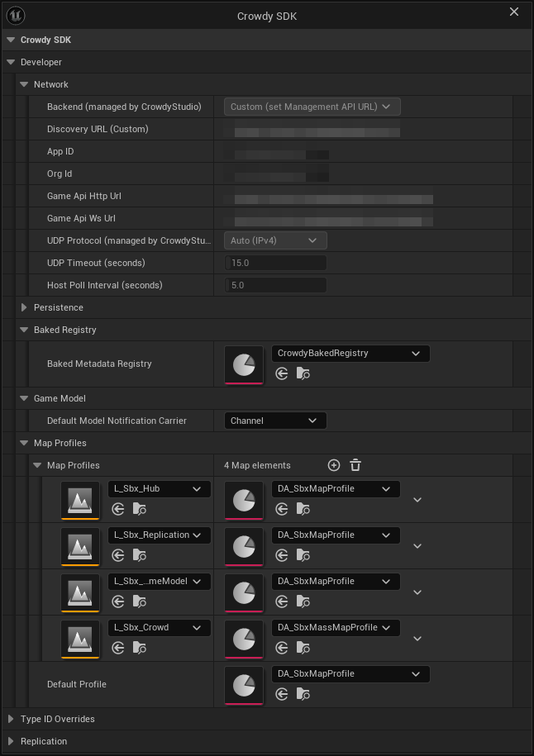Click the UDP Timeout seconds field
The width and height of the screenshot is (534, 756).
275,263
